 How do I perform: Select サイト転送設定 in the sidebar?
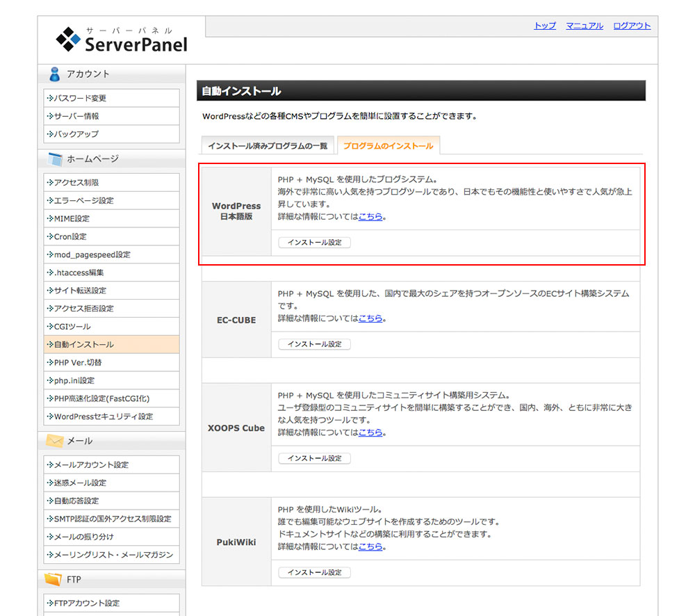click(x=112, y=291)
